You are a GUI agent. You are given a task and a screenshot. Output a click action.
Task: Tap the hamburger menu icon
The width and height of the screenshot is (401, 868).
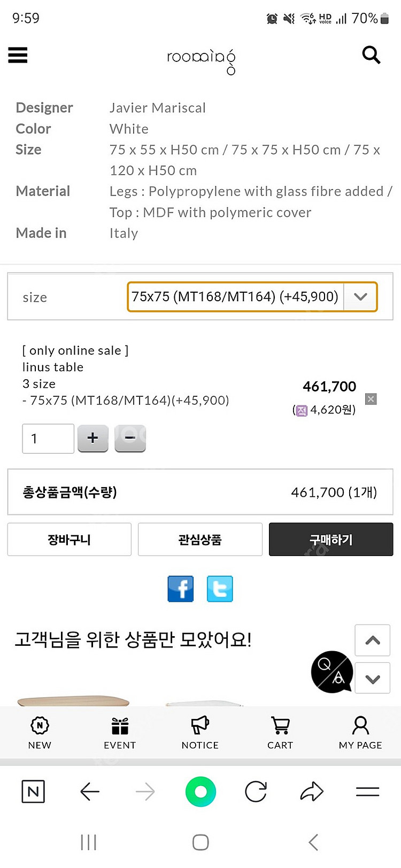pos(18,55)
